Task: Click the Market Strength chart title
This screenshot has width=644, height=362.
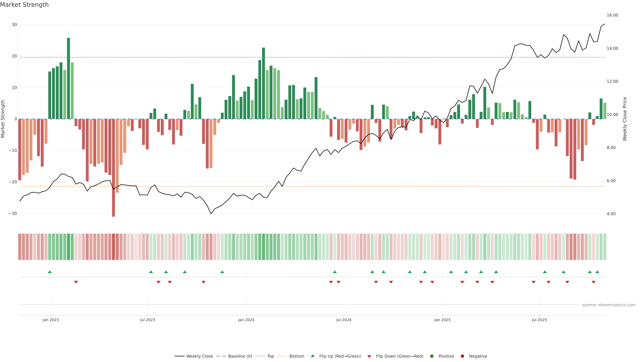Action: (24, 5)
